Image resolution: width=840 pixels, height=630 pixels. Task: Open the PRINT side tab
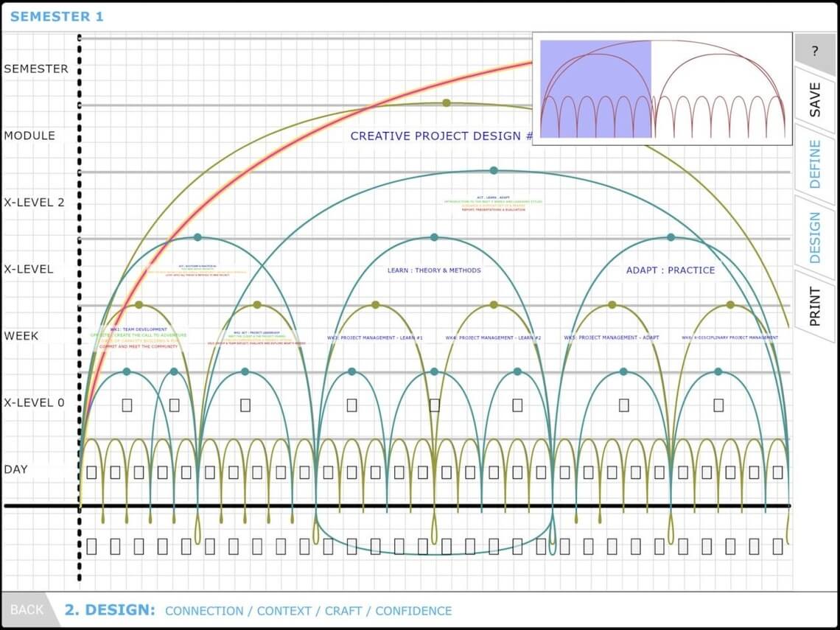[x=815, y=306]
